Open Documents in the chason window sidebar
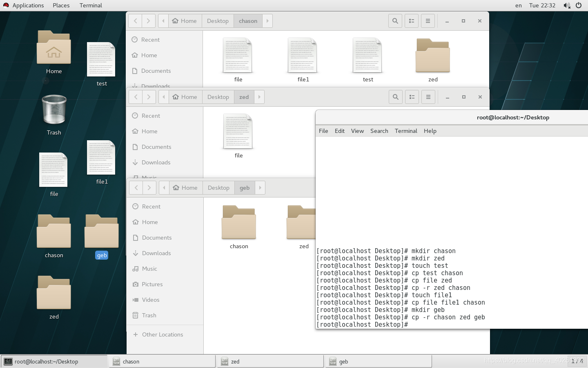Screen dimensions: 588x368 [164, 71]
